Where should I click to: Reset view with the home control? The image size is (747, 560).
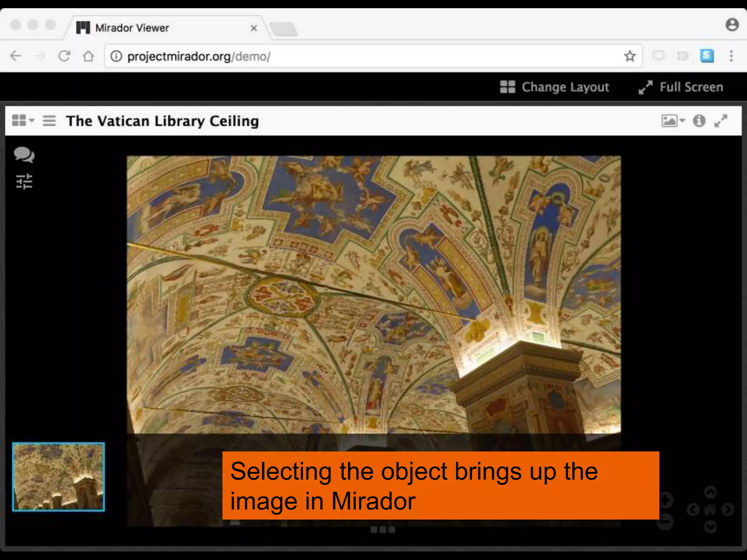(x=710, y=509)
